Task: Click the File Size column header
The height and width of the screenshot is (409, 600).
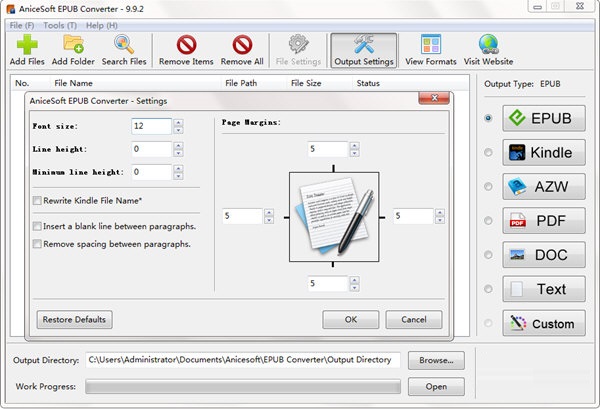Action: [306, 83]
